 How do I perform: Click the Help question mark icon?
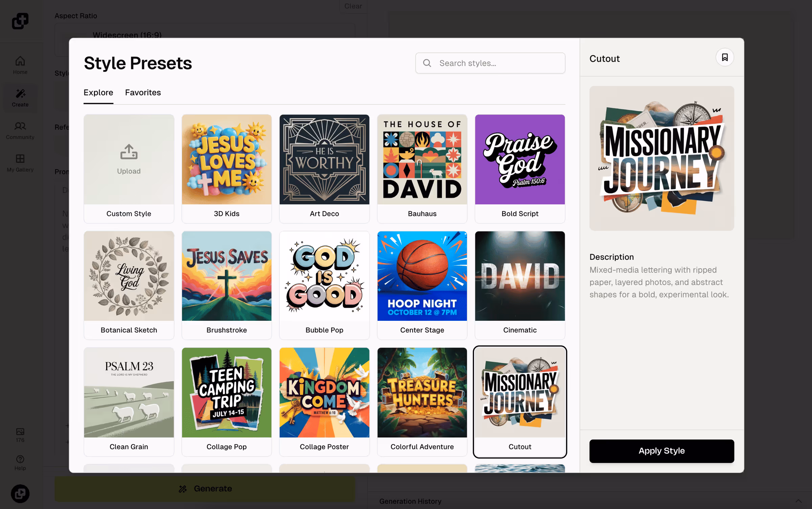coord(20,459)
